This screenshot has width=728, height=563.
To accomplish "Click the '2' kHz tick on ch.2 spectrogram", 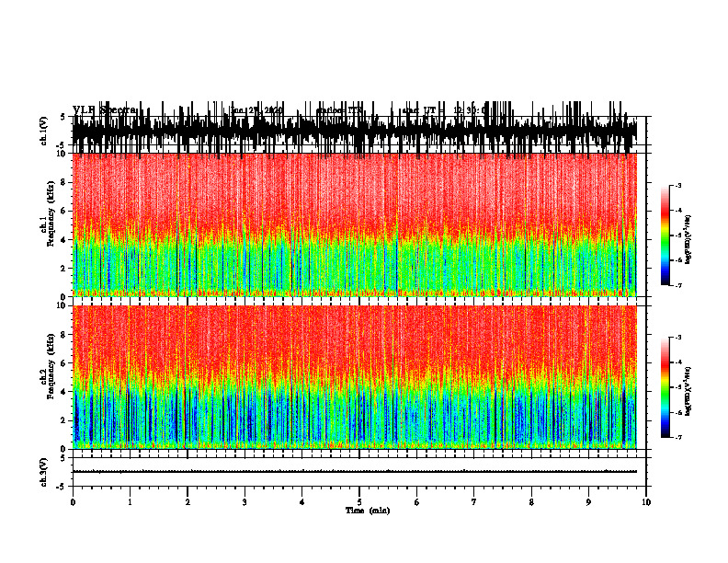I will pos(64,420).
